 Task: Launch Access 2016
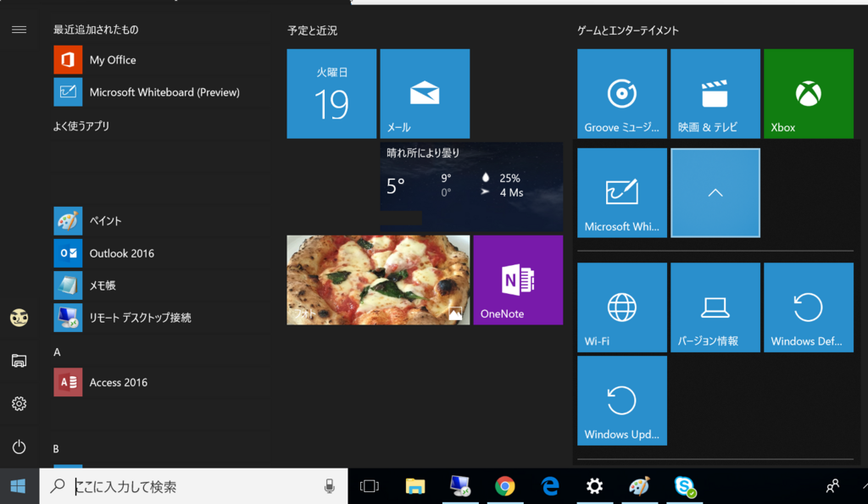point(162,382)
